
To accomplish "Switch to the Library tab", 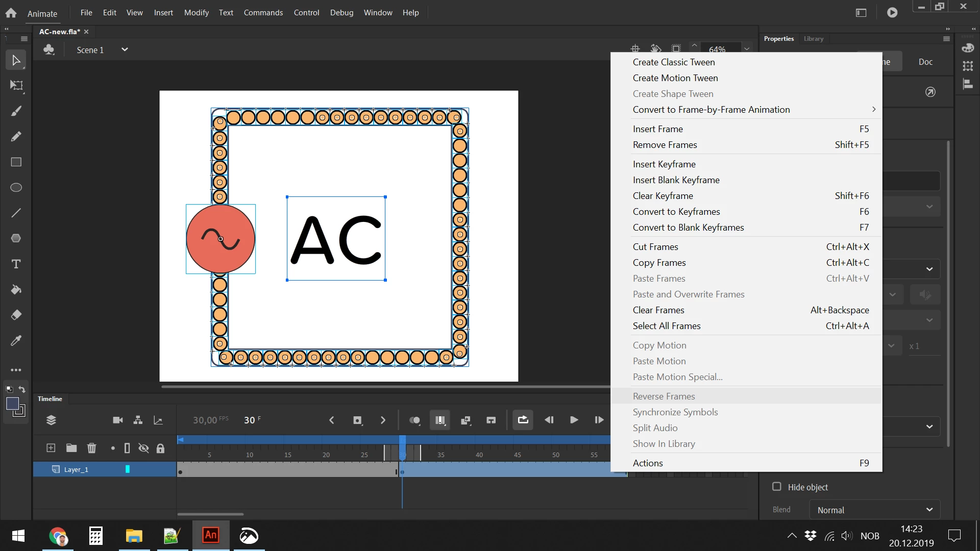I will (x=813, y=39).
